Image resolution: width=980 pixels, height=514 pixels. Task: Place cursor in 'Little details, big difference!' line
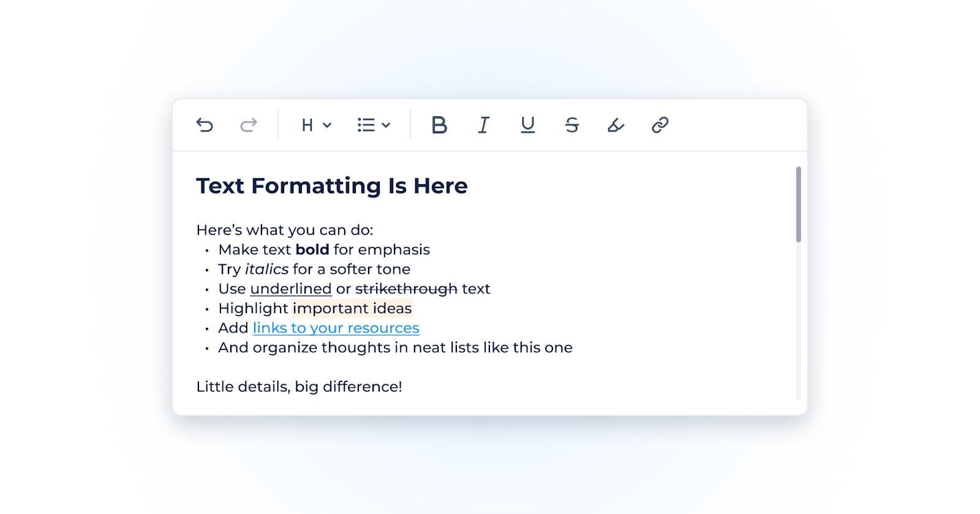[299, 387]
